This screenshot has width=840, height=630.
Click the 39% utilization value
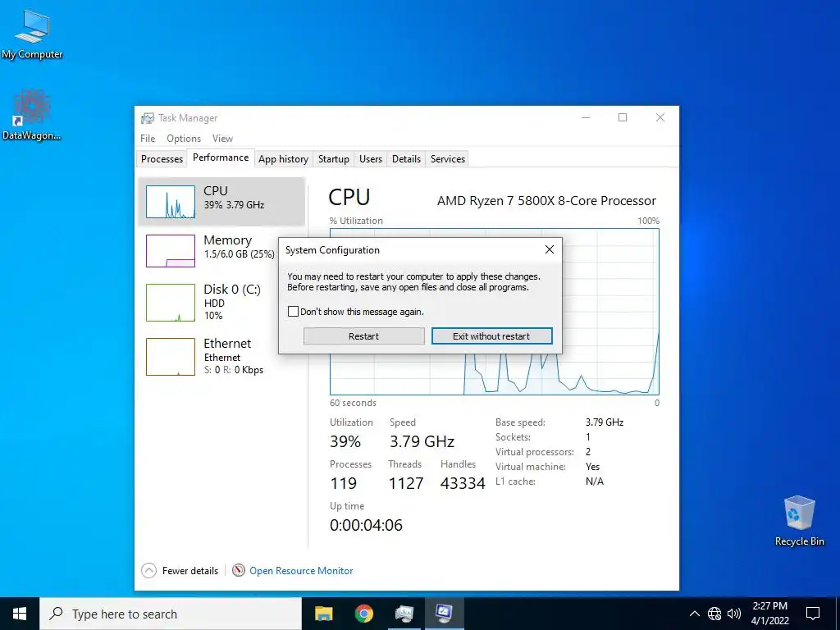(x=345, y=441)
